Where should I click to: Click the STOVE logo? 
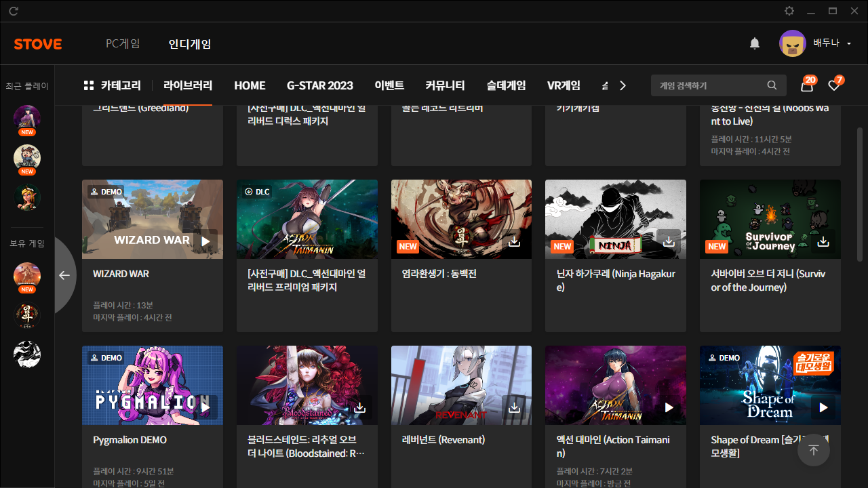(38, 44)
